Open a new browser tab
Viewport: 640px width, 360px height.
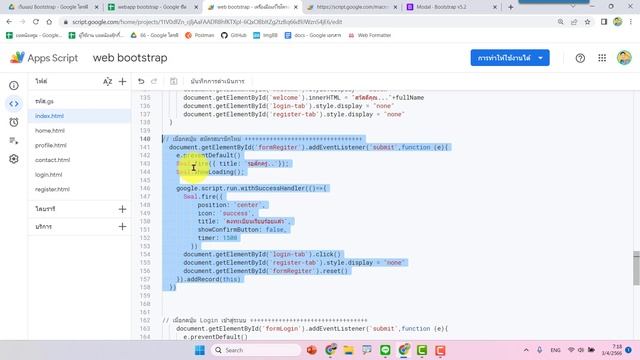tap(511, 7)
